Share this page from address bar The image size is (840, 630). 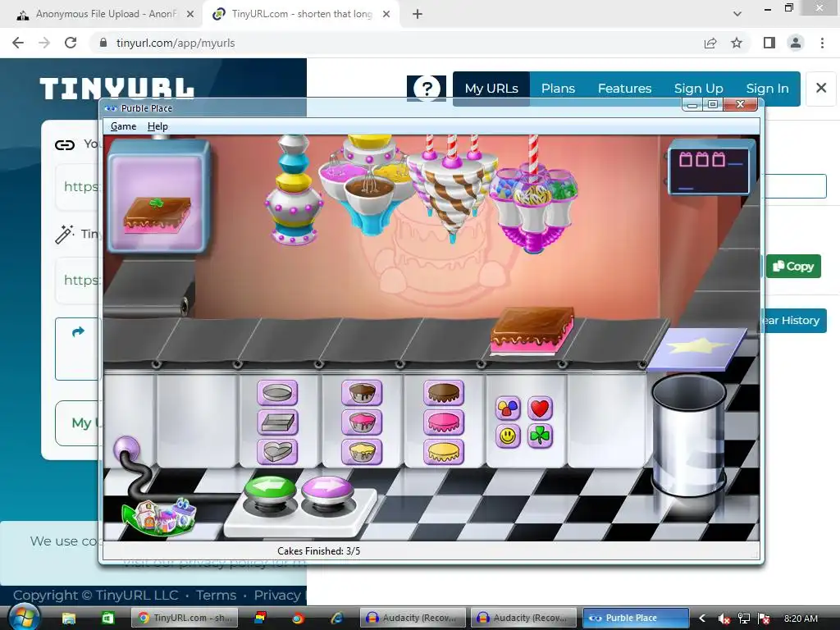710,43
